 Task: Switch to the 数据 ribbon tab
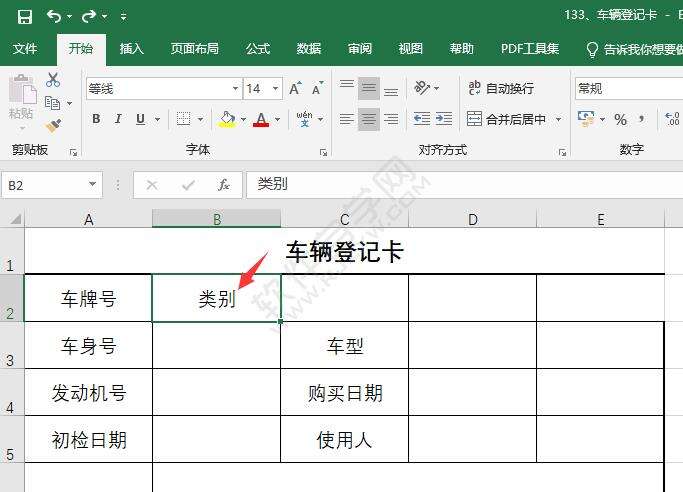[309, 48]
